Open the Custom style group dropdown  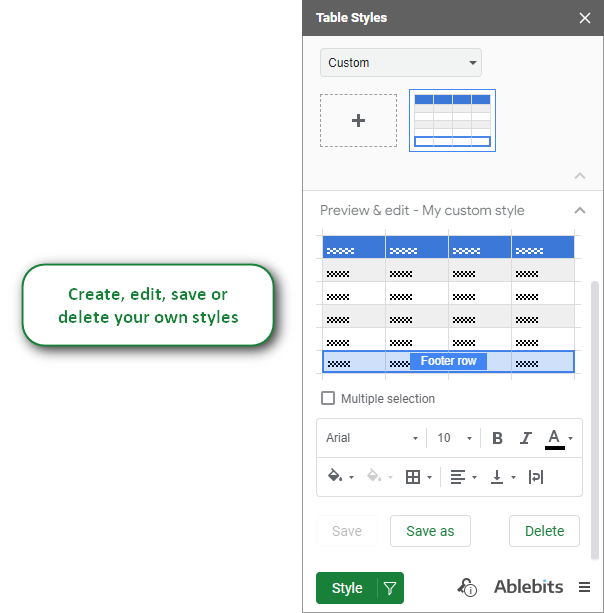(x=401, y=63)
